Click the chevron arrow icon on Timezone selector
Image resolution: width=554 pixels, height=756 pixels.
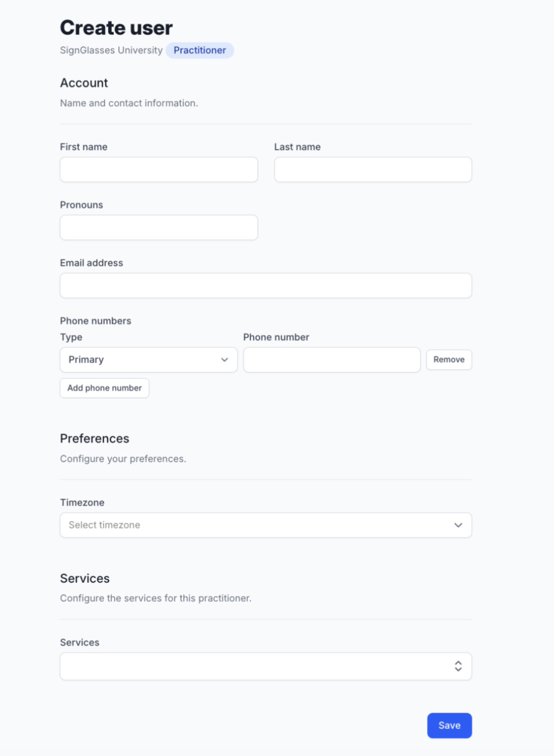coord(458,525)
